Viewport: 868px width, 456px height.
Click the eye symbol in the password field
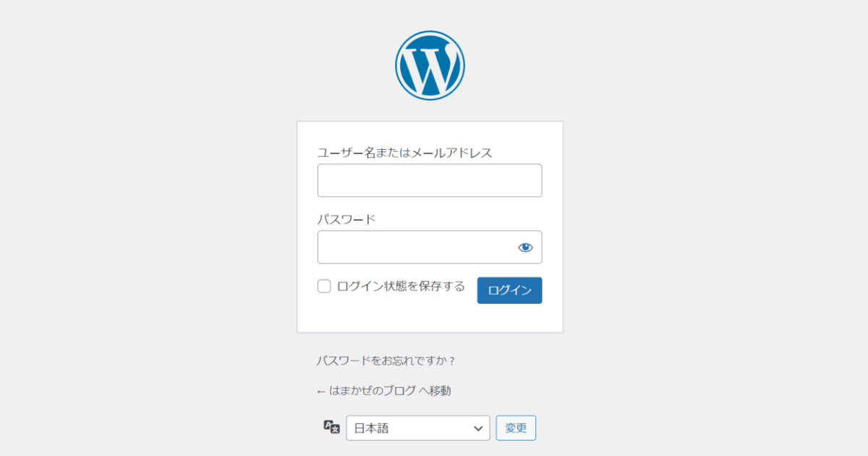(526, 247)
